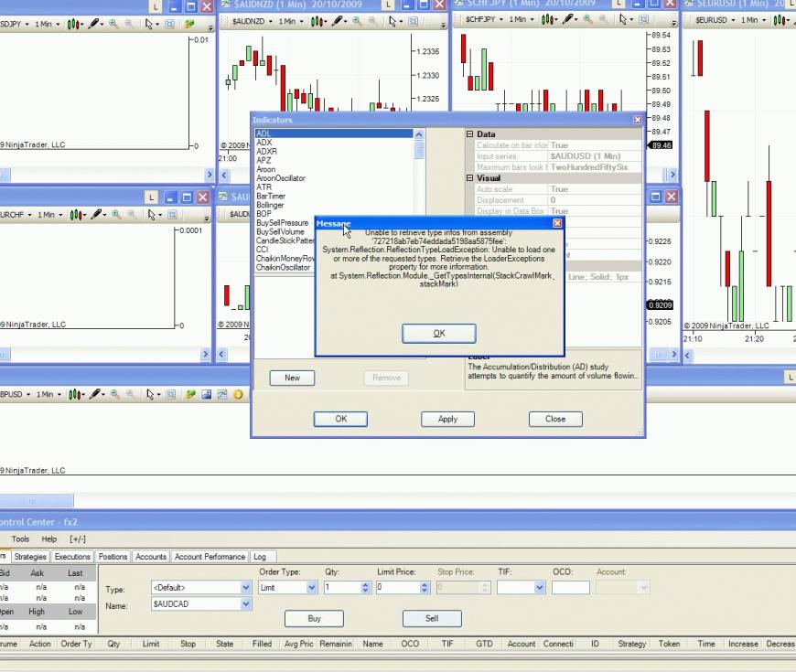Select cursor pointer tool in USDJPY chart
The width and height of the screenshot is (796, 672).
[x=149, y=24]
